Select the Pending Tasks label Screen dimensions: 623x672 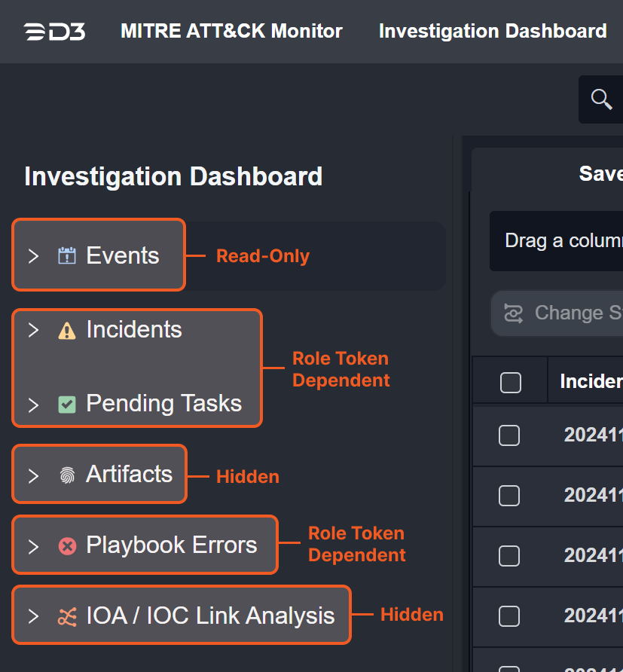[x=163, y=404]
